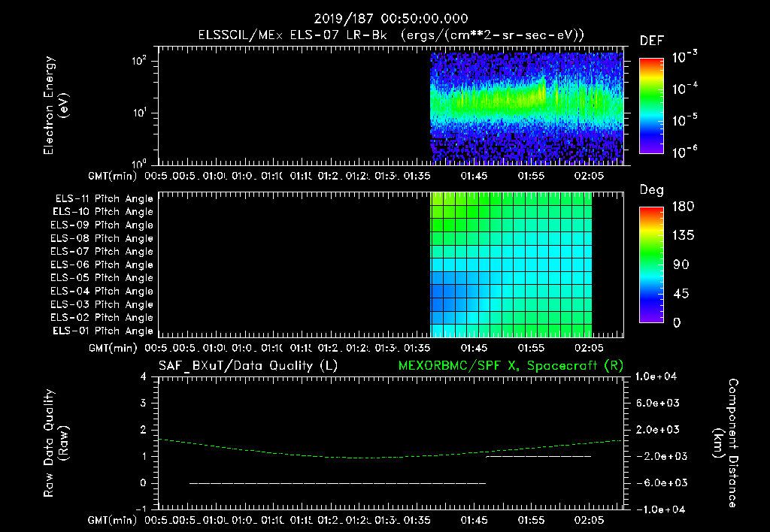Select the ELS-02 Pitch Angle label
Viewport: 770px width, 532px height.
point(102,318)
